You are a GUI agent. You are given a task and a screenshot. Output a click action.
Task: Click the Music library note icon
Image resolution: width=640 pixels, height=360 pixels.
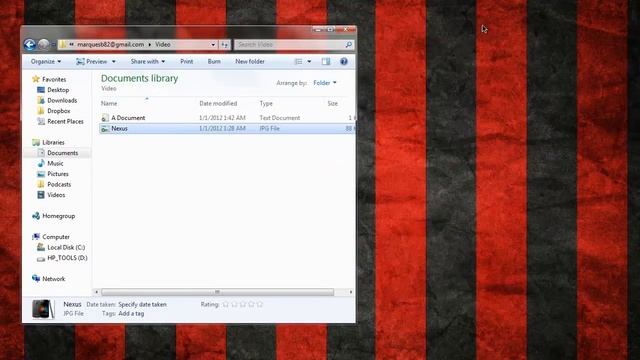coord(41,163)
